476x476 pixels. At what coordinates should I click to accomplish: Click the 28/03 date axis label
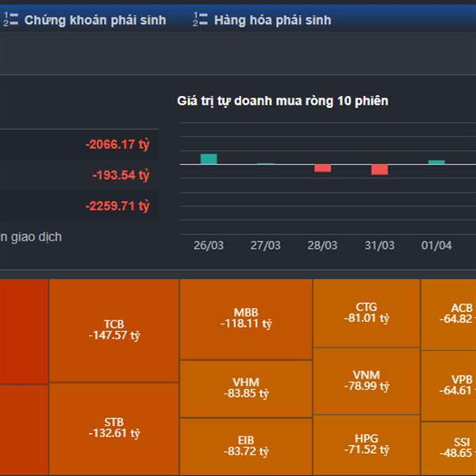(322, 245)
